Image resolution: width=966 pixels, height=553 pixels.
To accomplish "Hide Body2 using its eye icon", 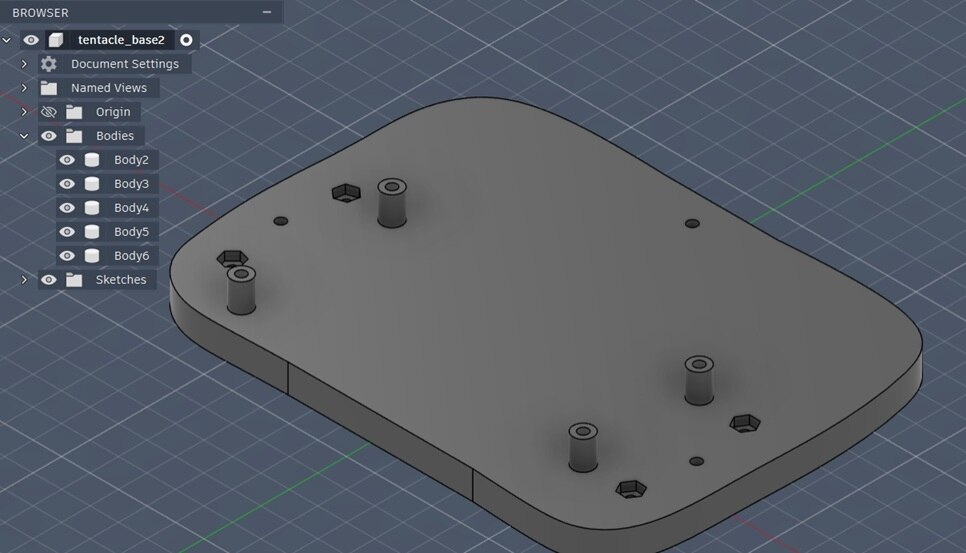I will point(67,160).
